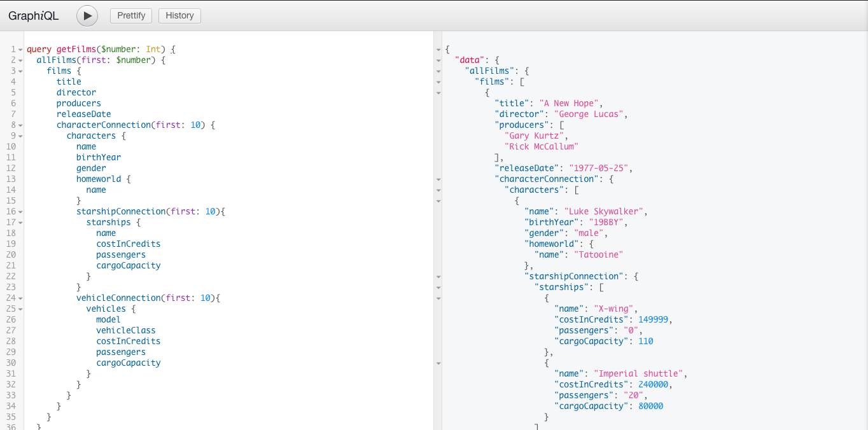Click the "X-wing" starship name
This screenshot has height=430, width=868.
(613, 309)
